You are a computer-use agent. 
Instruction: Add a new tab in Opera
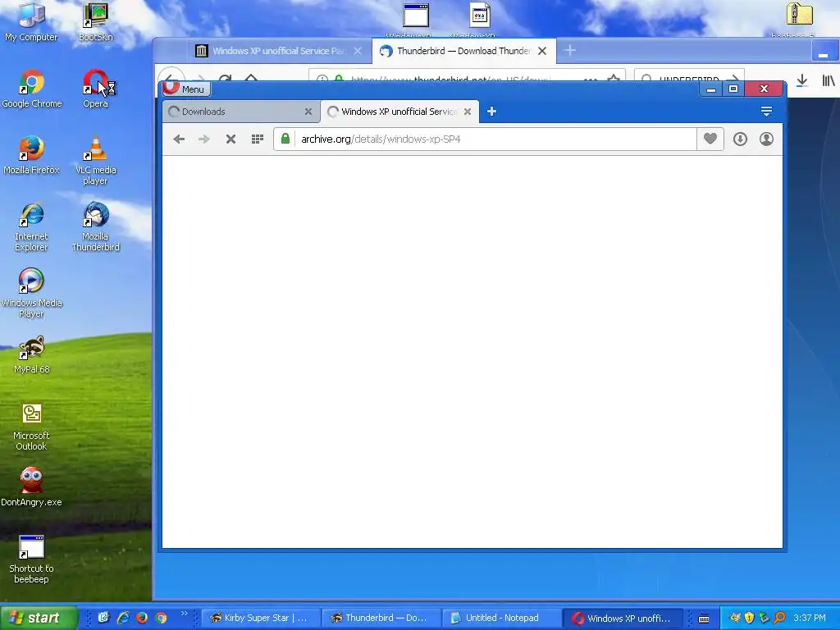(x=491, y=112)
